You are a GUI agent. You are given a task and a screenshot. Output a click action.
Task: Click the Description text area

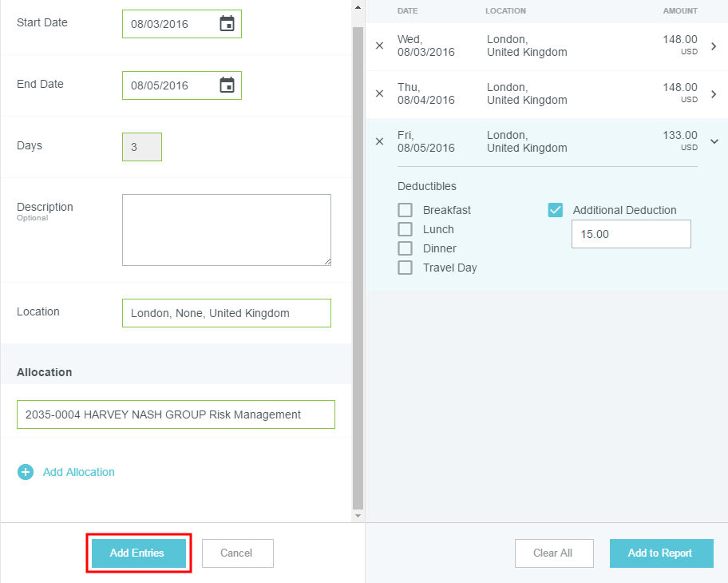pos(226,229)
